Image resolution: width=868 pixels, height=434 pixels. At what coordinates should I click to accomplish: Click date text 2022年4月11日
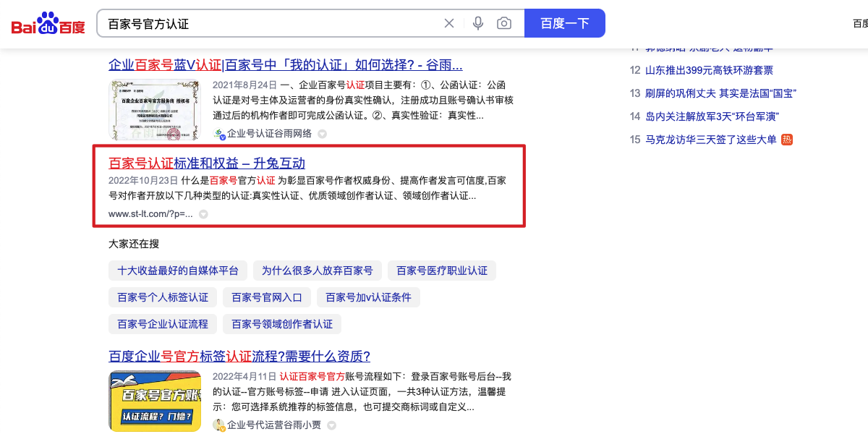pos(244,376)
